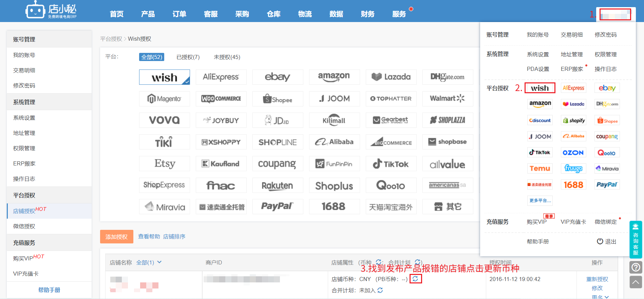Screen dimensions: 644x299
Task: Open PDA设置 in the dropdown panel
Action: [x=538, y=69]
